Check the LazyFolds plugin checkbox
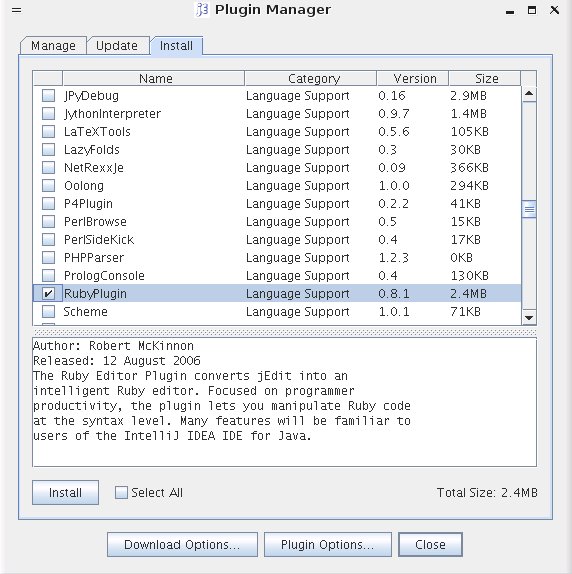 point(48,149)
